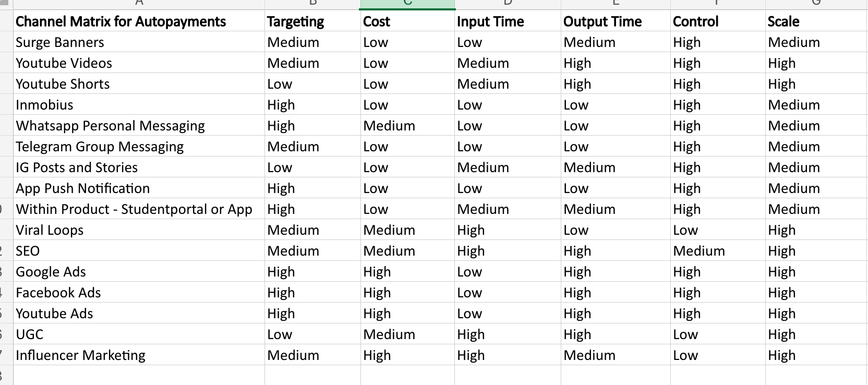Select the highlighted column C header

pyautogui.click(x=407, y=4)
